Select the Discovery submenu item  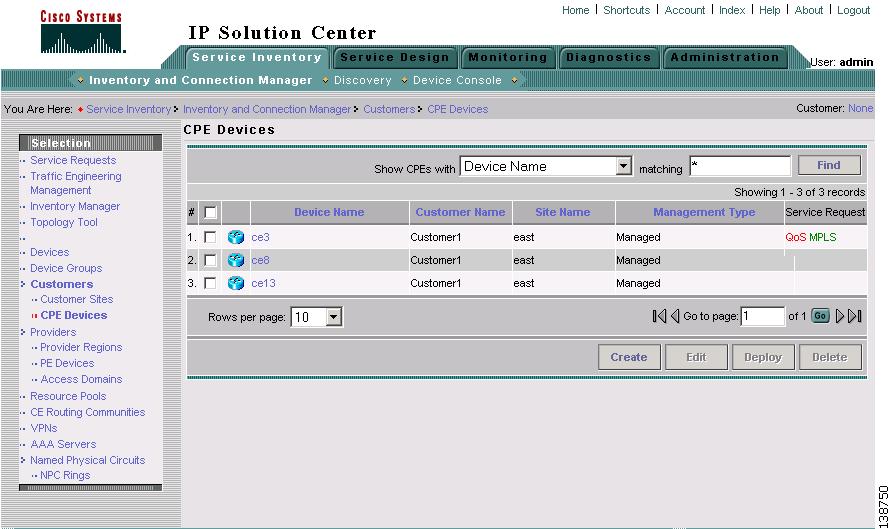point(363,80)
